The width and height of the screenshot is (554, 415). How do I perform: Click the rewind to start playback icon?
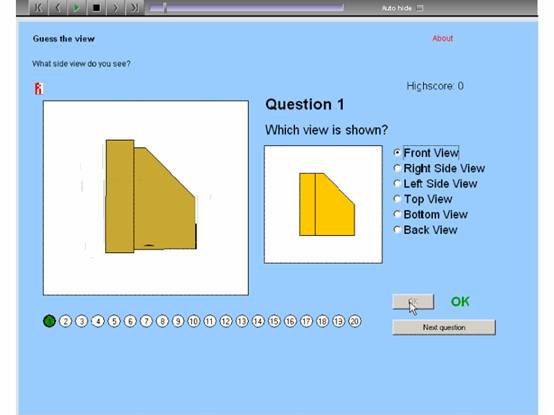click(x=39, y=7)
